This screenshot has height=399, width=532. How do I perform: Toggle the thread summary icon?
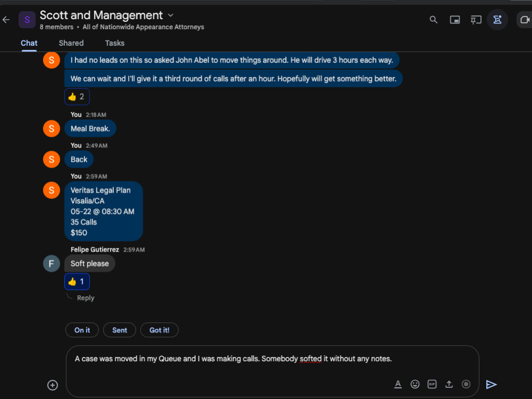(497, 20)
